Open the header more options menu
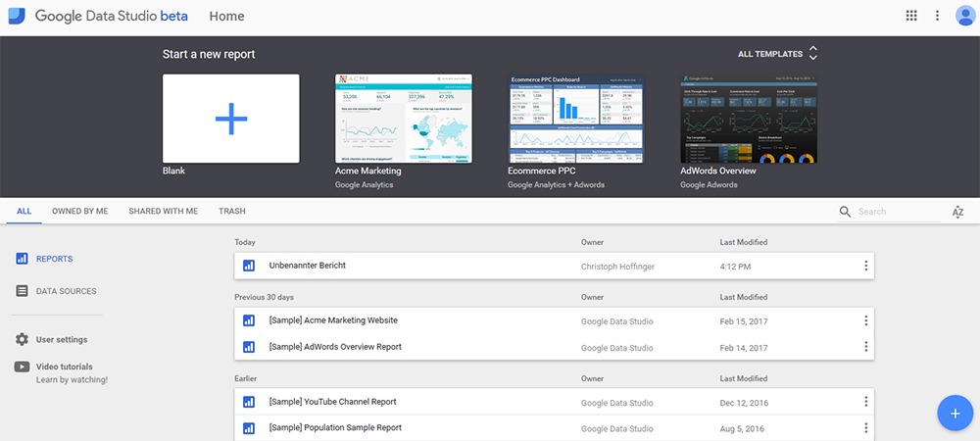Image resolution: width=980 pixels, height=441 pixels. tap(937, 16)
